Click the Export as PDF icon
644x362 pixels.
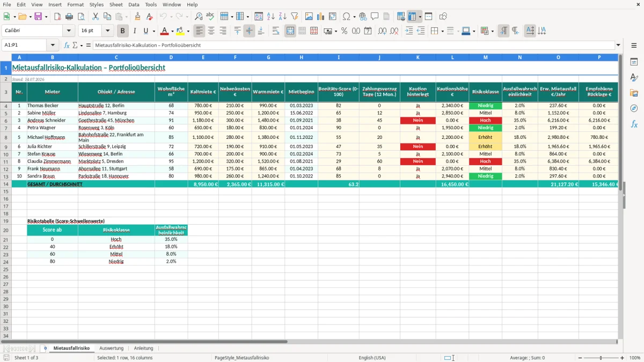(57, 17)
